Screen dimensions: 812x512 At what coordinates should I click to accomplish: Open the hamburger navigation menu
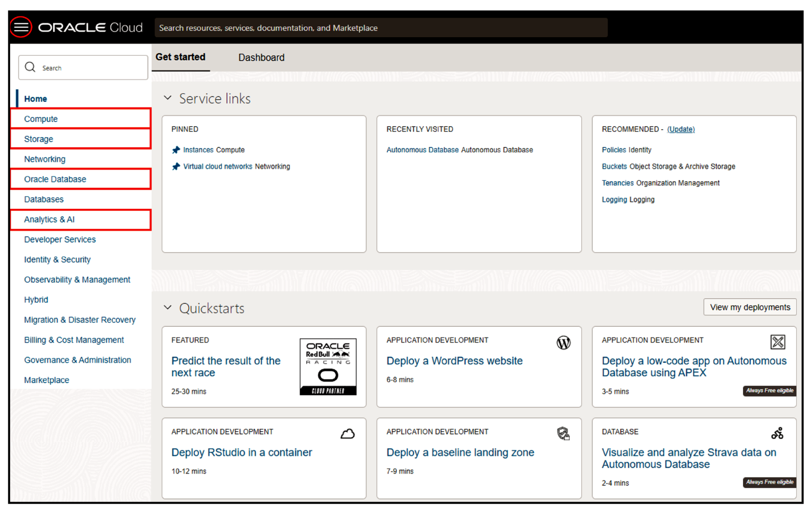[x=21, y=27]
